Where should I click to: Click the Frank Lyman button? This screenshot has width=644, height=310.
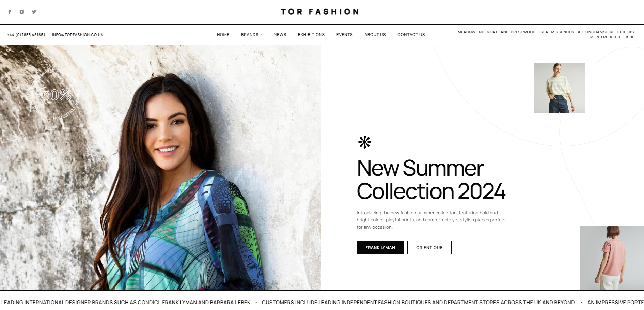point(380,248)
